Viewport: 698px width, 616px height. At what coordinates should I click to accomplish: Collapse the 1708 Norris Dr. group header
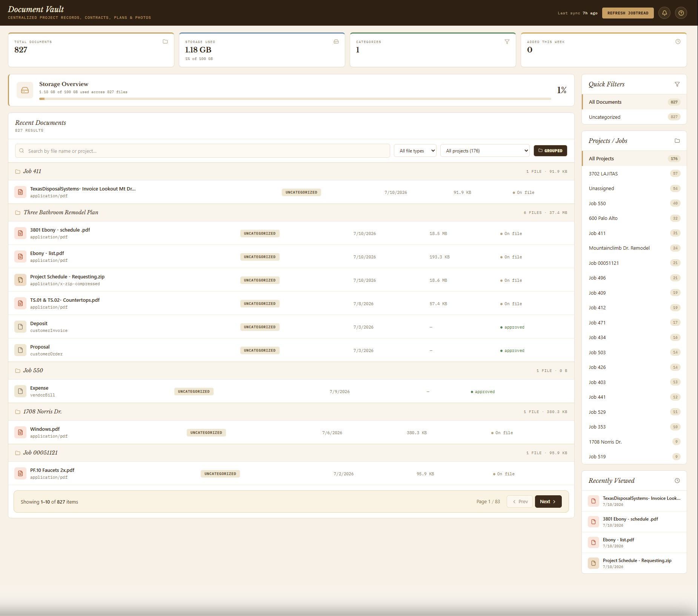pos(291,412)
